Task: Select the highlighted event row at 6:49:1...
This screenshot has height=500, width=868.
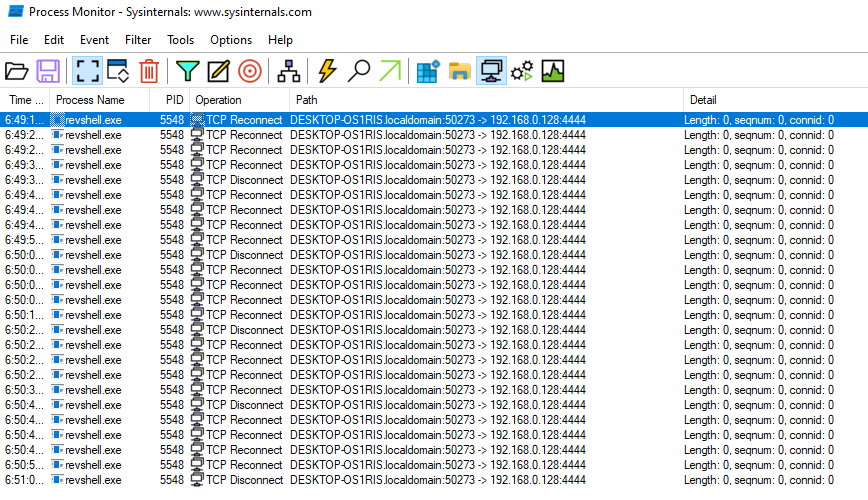Action: tap(434, 120)
